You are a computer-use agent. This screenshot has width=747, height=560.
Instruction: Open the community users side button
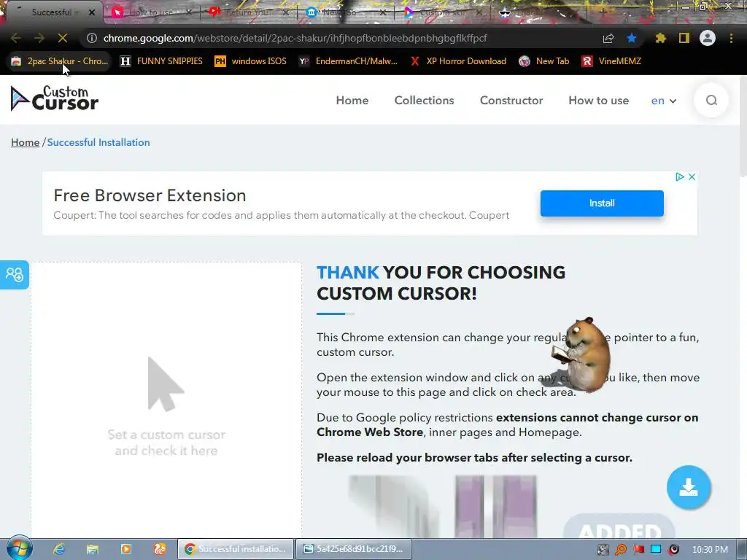(15, 275)
